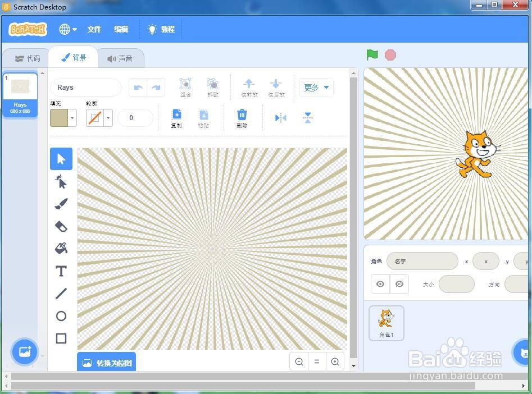Open the 文件 (File) menu
The width and height of the screenshot is (532, 394).
pos(94,29)
